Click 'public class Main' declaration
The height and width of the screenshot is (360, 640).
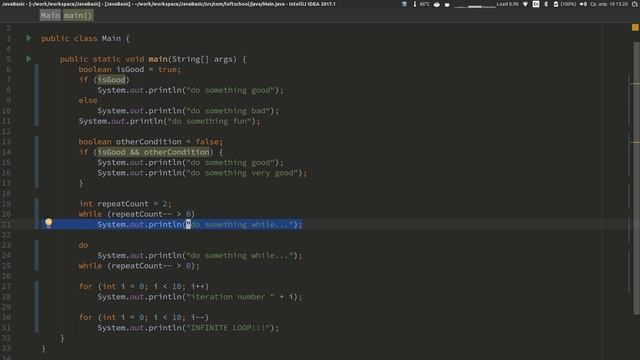(x=81, y=38)
